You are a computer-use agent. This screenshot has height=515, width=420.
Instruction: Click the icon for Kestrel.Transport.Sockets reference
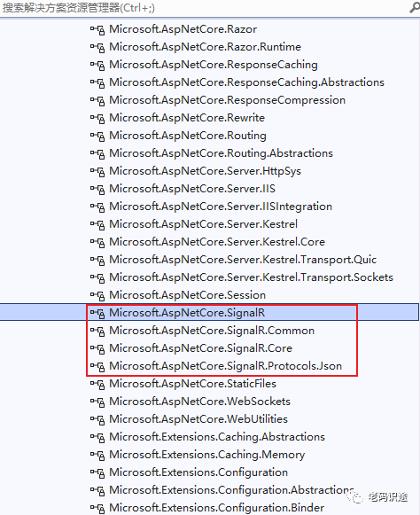[97, 277]
